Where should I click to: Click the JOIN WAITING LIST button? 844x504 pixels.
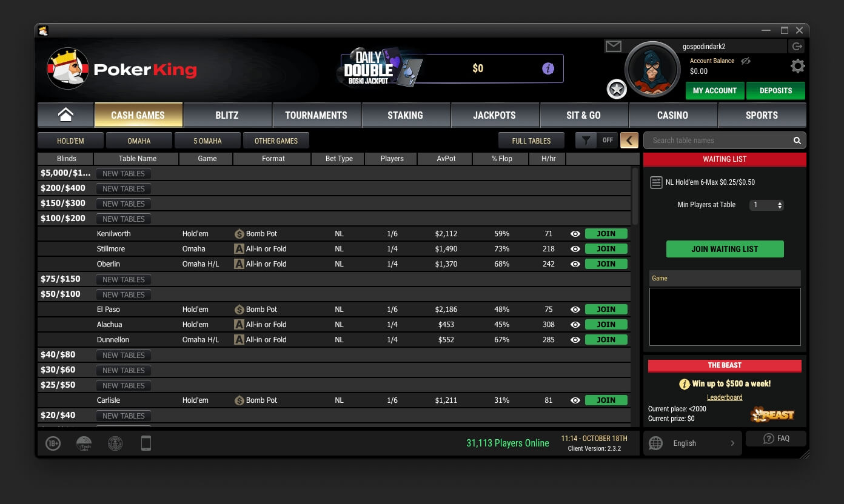[x=725, y=249]
